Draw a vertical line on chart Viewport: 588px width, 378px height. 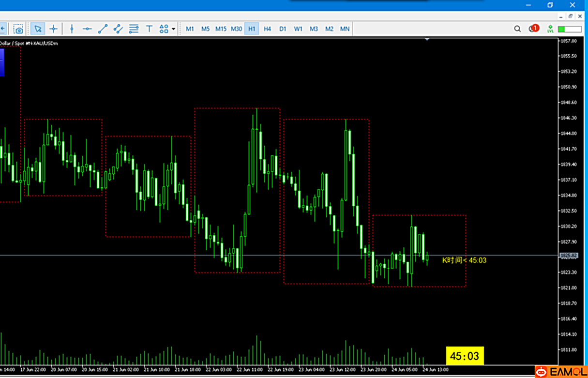pos(72,29)
